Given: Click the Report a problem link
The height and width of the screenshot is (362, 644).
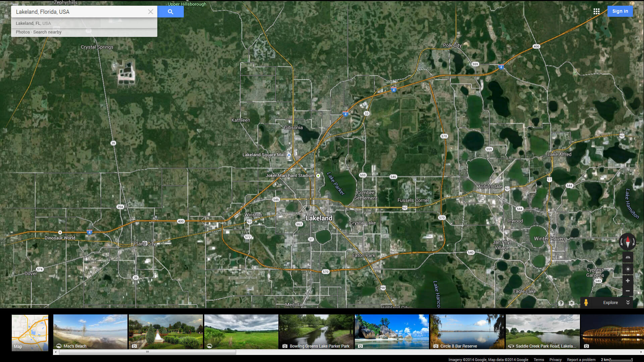Looking at the screenshot, I should (x=581, y=360).
